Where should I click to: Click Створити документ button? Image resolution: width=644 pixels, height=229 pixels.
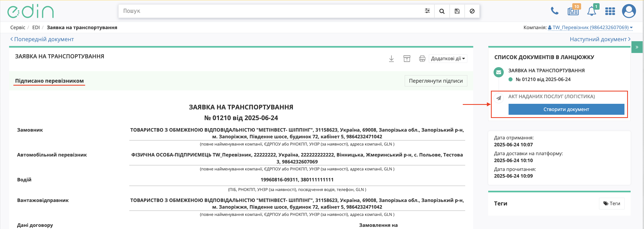pyautogui.click(x=566, y=109)
